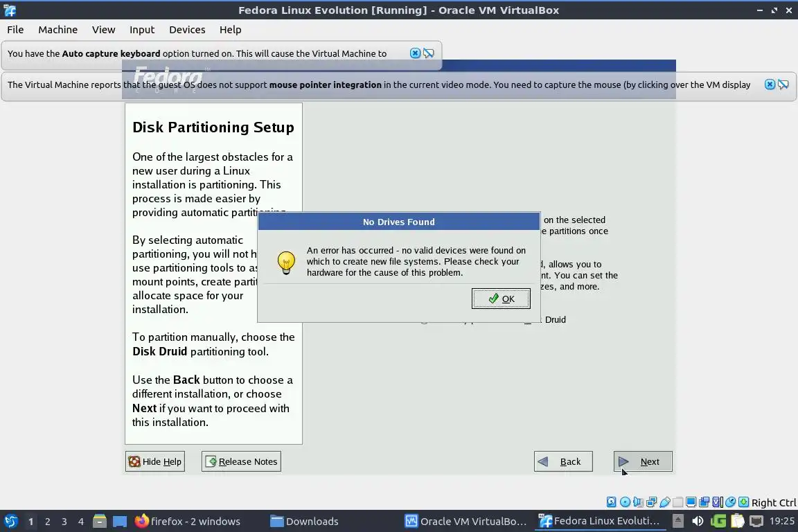Click the lightbulb icon in the error dialog
Viewport: 798px width, 532px height.
286,263
